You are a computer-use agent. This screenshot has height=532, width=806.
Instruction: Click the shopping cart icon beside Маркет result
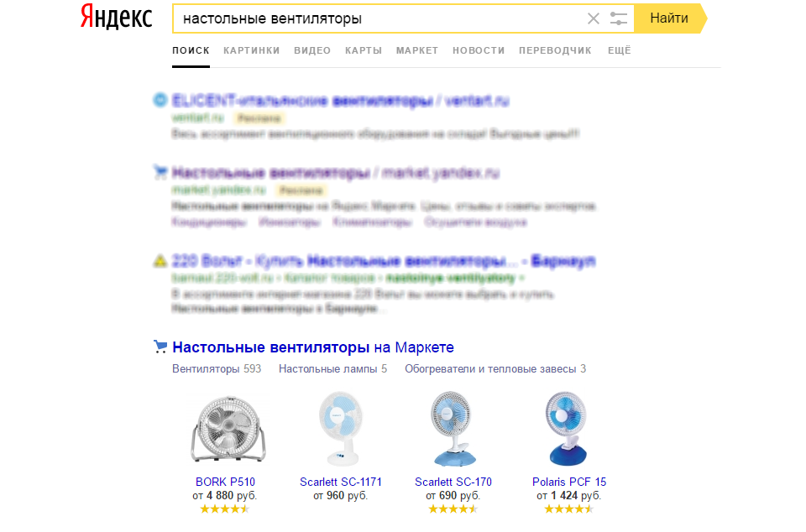(x=160, y=347)
